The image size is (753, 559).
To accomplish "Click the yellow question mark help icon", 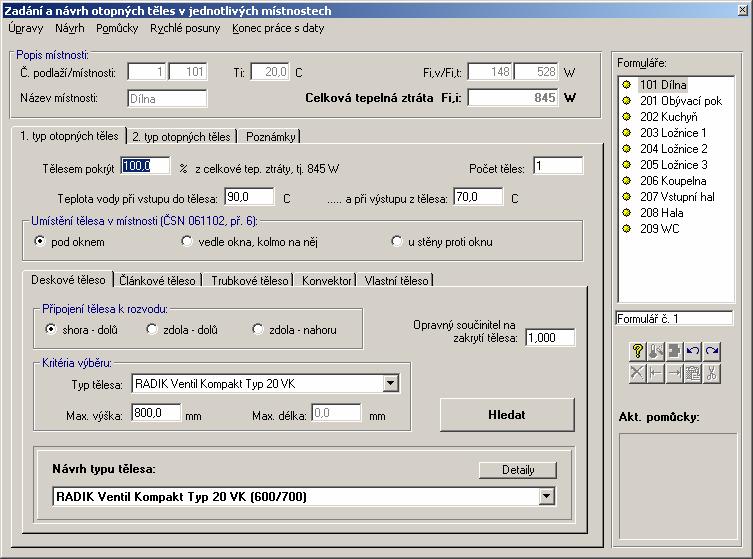I will tap(637, 352).
